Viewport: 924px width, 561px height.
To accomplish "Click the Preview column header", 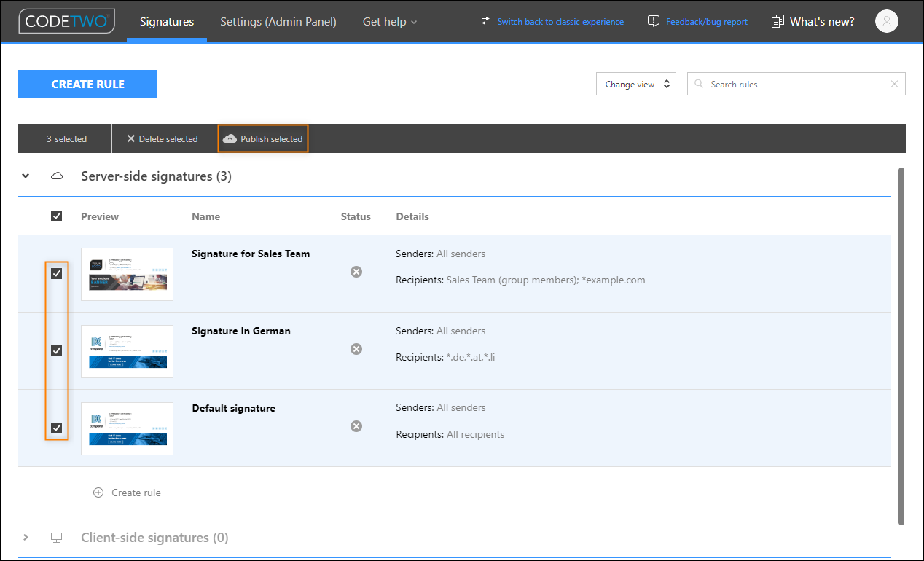I will click(x=100, y=216).
